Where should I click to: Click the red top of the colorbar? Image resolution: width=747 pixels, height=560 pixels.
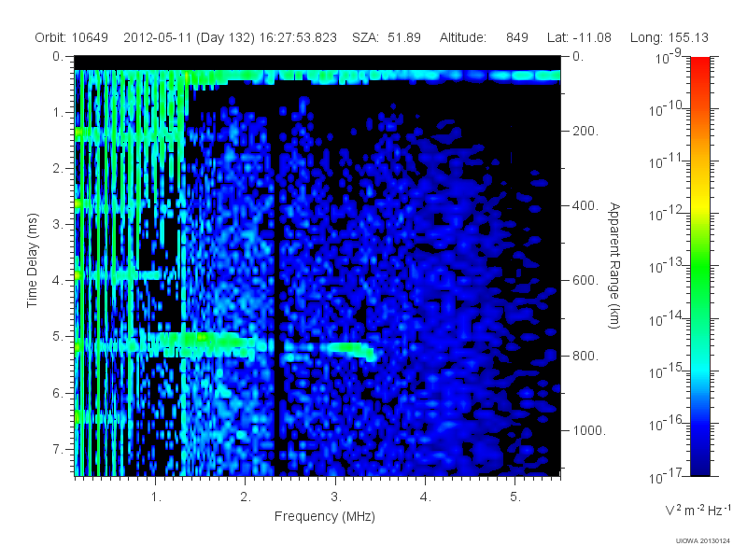699,62
